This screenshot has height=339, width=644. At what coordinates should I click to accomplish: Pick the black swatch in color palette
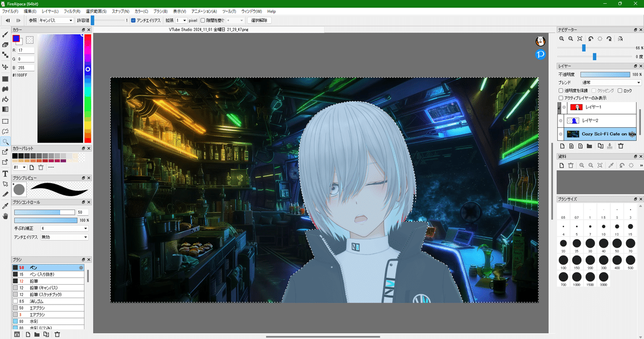pos(16,155)
